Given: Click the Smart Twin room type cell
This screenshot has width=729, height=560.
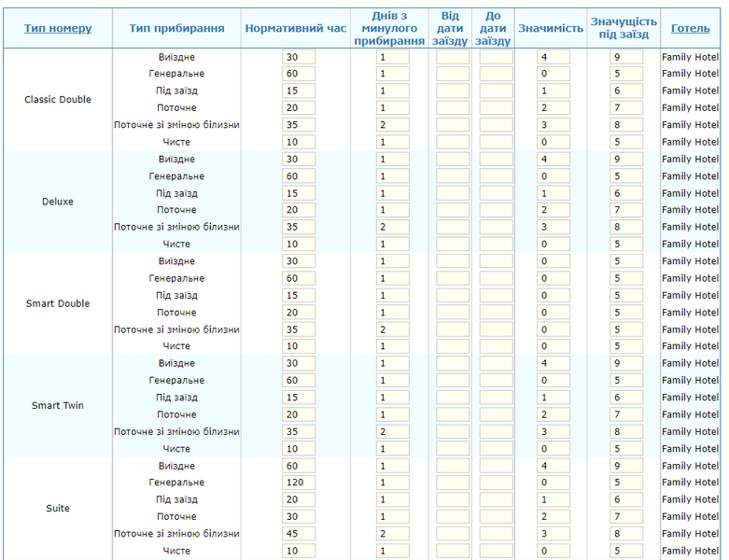Looking at the screenshot, I should tap(58, 406).
